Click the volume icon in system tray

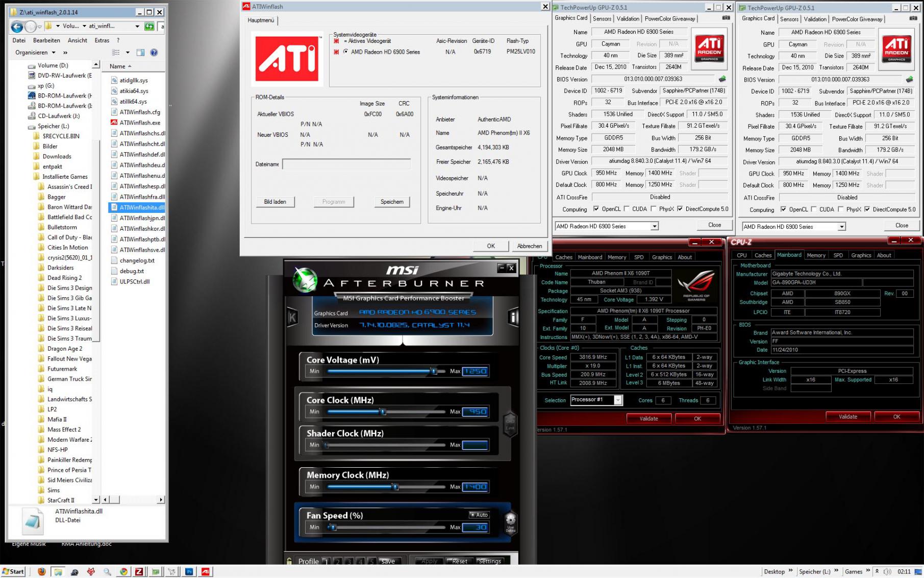(x=887, y=571)
